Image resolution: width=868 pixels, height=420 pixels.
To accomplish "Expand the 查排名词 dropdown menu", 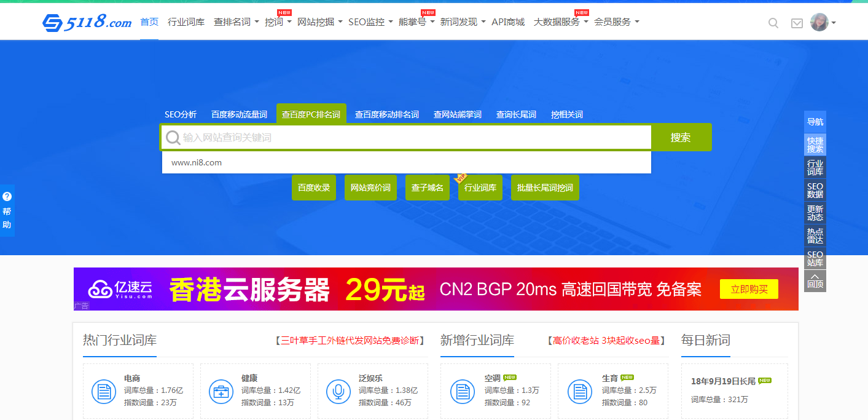I will [236, 22].
